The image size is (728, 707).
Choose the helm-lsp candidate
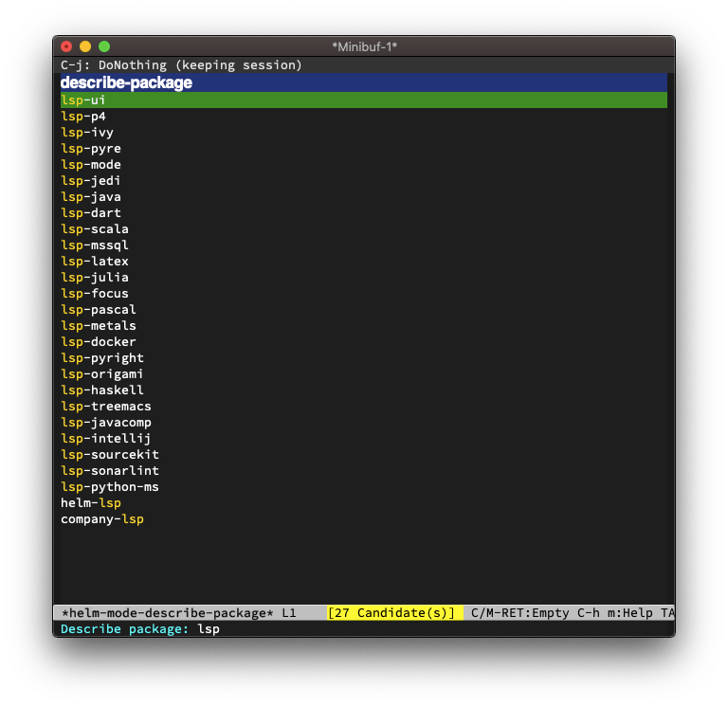click(91, 502)
